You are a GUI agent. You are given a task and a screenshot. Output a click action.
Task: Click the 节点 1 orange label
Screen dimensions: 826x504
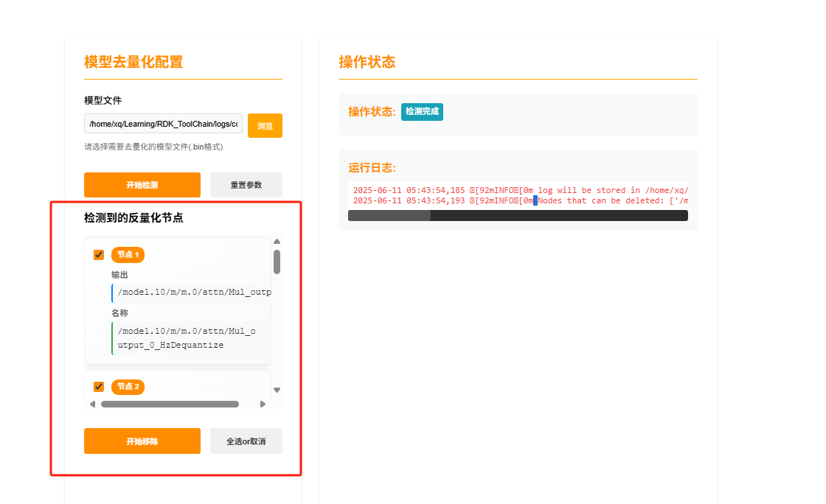tap(128, 255)
